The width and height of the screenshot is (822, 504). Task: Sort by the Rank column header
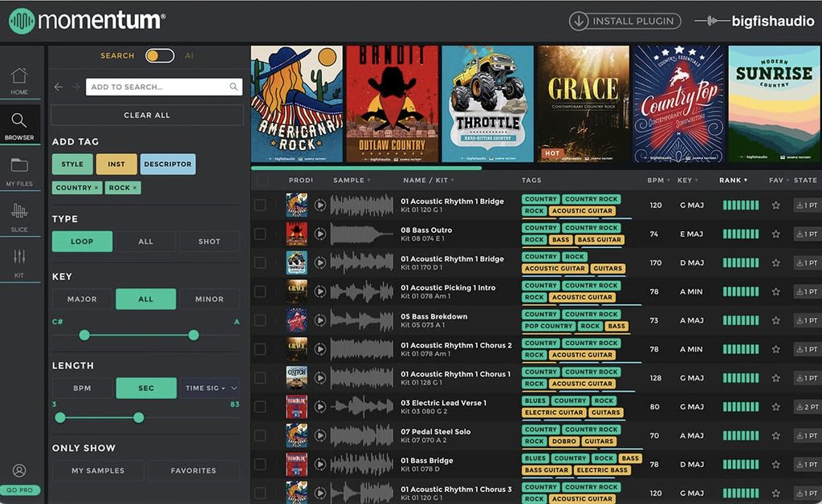734,181
